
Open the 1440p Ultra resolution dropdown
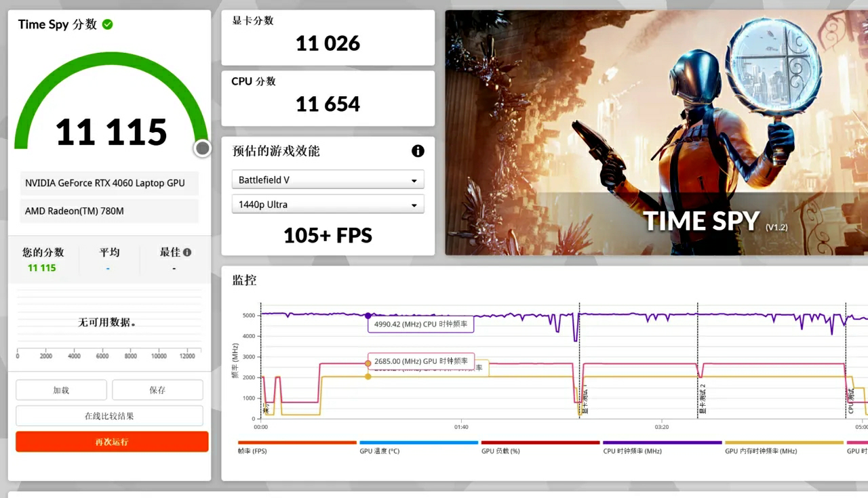(x=328, y=205)
